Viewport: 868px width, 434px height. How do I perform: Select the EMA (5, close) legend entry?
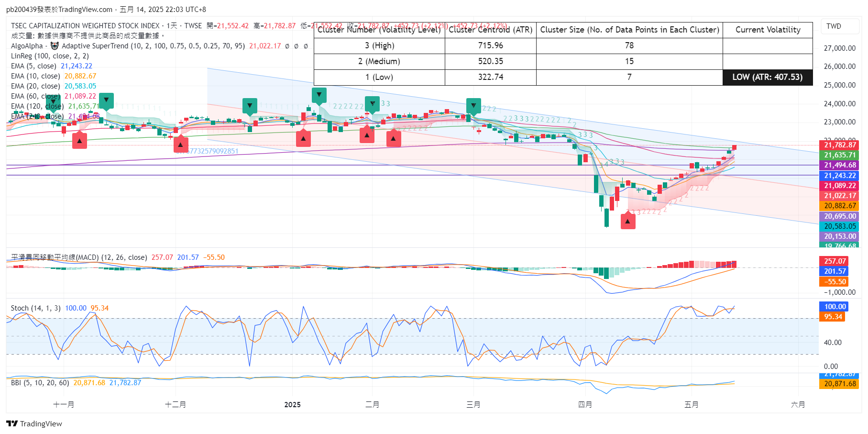coord(52,66)
